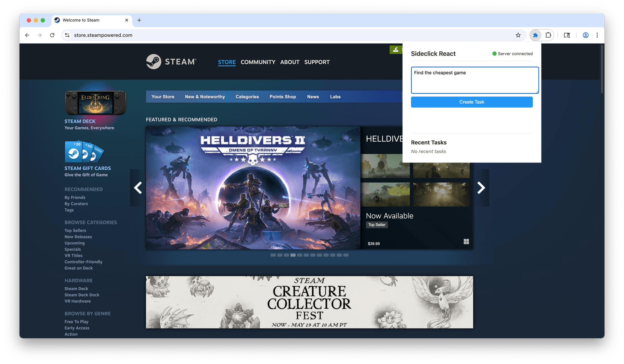Click the Sideclick extension puzzle icon

(535, 35)
